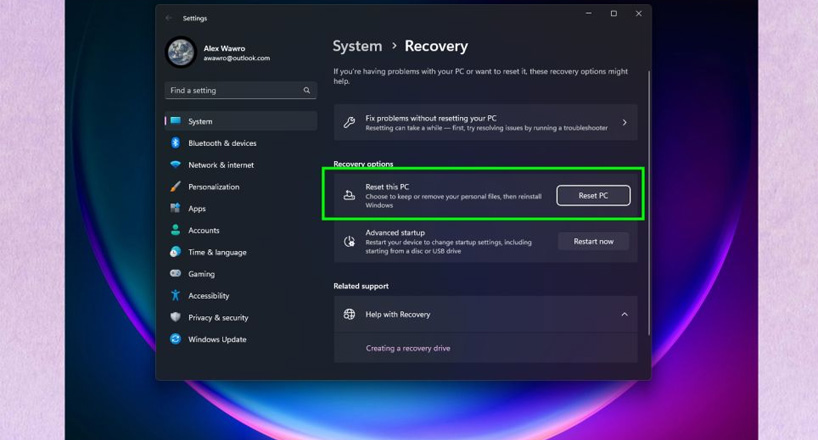This screenshot has width=818, height=440.
Task: Go to Apps settings
Action: 197,209
